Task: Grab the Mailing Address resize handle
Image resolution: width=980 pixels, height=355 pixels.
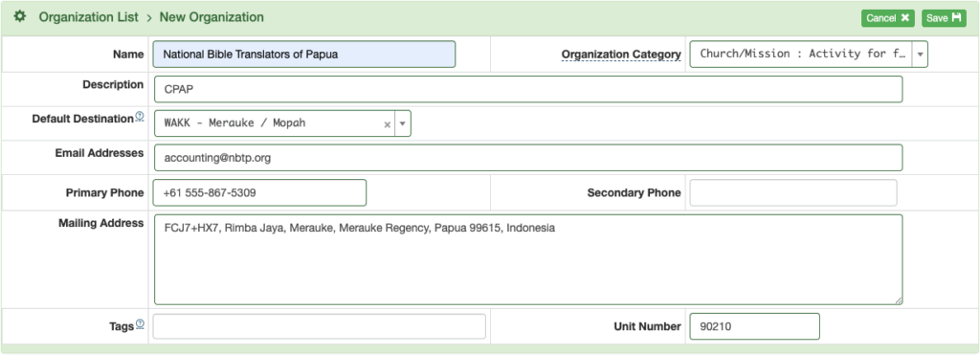Action: (898, 300)
